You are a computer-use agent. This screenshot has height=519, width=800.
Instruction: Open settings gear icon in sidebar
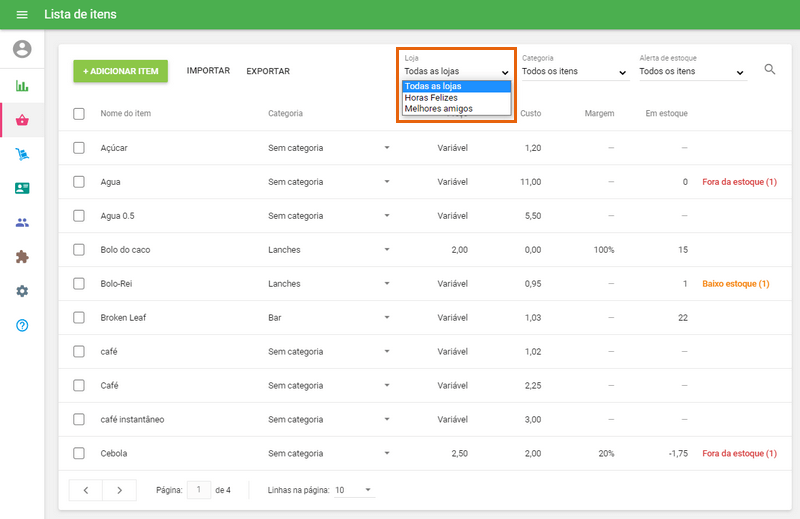(22, 291)
